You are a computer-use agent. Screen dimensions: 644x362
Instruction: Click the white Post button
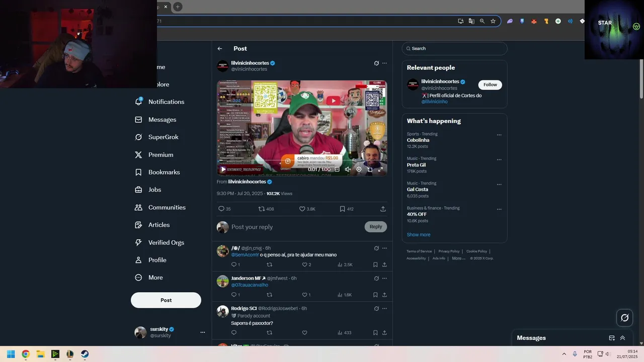coord(166,300)
